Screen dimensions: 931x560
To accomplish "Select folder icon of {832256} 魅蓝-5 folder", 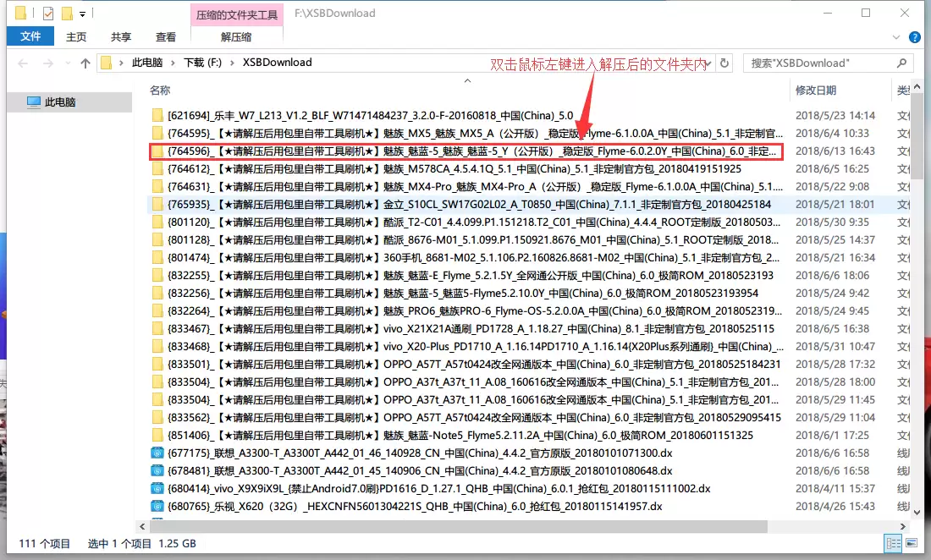I will pos(157,293).
